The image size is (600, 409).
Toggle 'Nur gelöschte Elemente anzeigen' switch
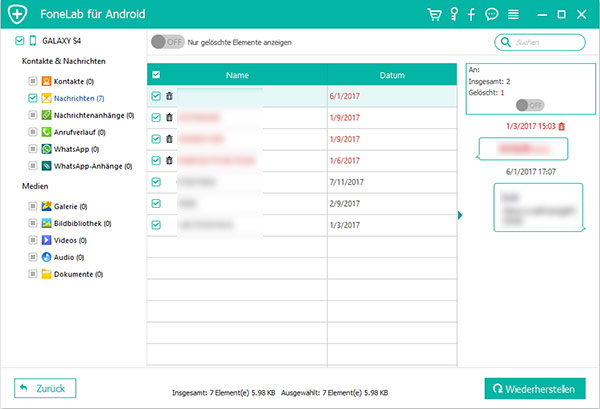click(166, 42)
